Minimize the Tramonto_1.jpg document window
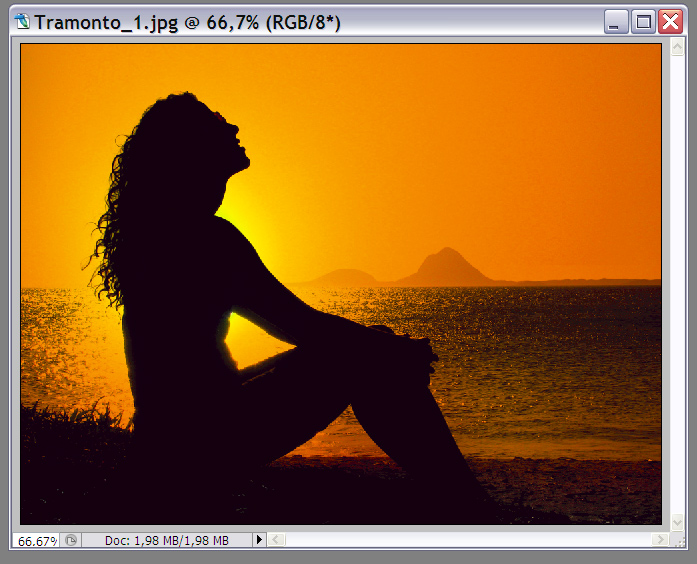The height and width of the screenshot is (564, 697). pyautogui.click(x=617, y=22)
